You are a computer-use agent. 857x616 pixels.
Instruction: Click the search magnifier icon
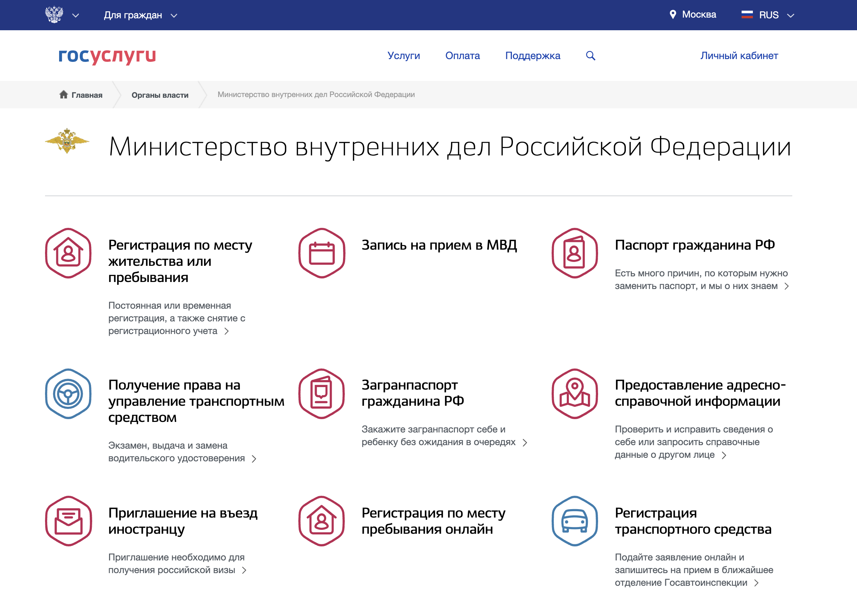tap(591, 56)
